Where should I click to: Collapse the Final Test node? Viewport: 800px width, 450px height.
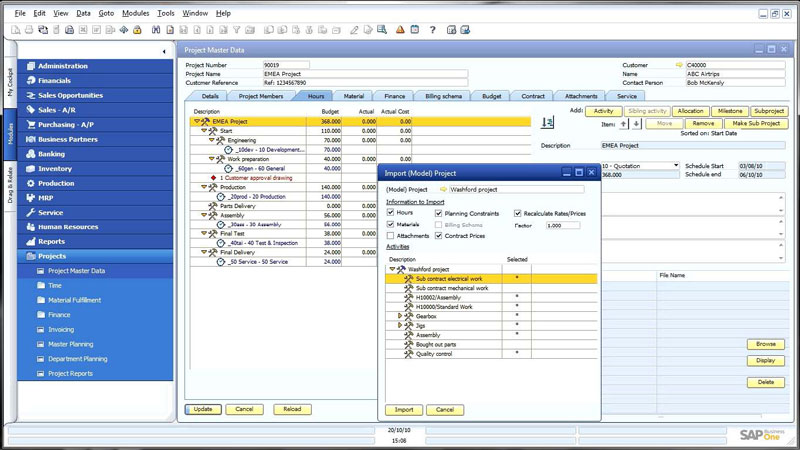pyautogui.click(x=204, y=233)
